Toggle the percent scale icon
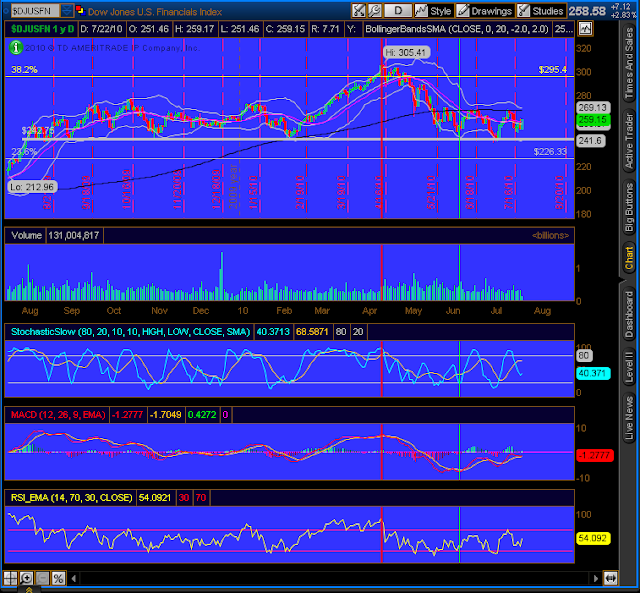 58,578
